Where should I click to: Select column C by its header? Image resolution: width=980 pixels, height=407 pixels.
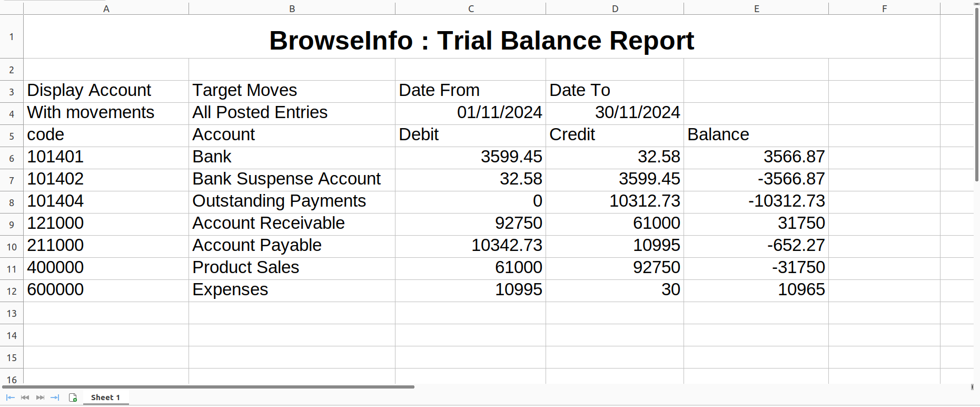coord(471,8)
